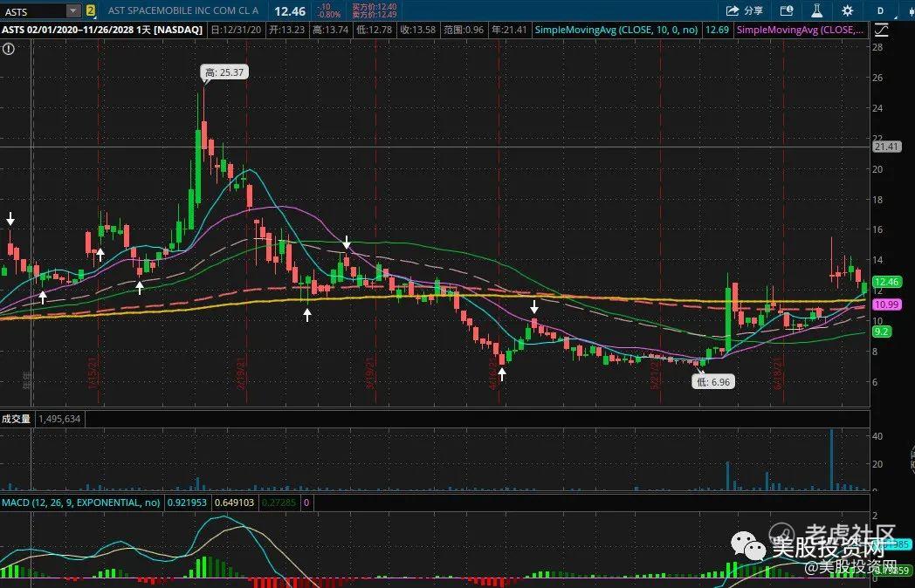Screen dimensions: 915x588
Task: Click the tallest volume bar spike
Action: 831,460
